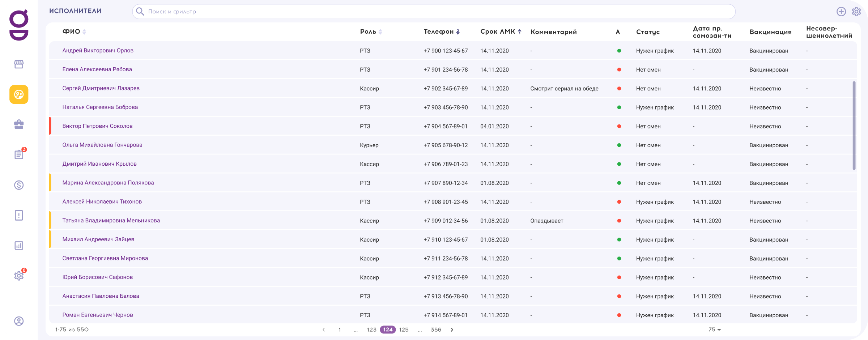Focus the Поиск и фильтр search field

click(x=434, y=12)
